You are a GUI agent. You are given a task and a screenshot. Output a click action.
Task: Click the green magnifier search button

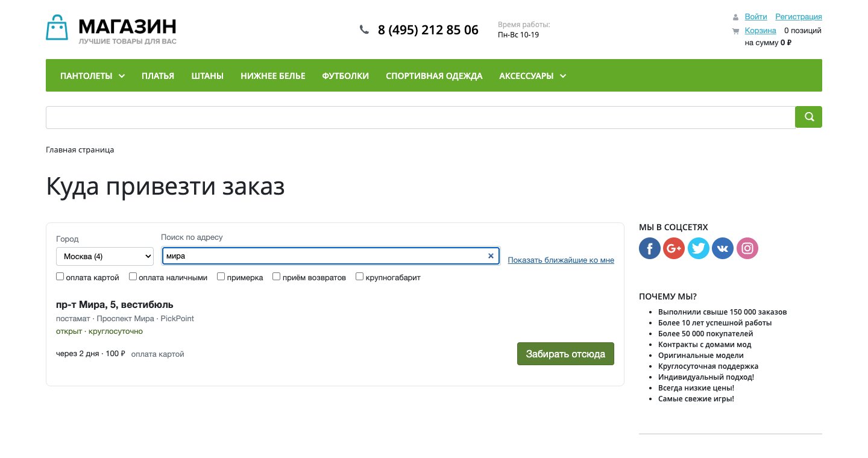(809, 117)
